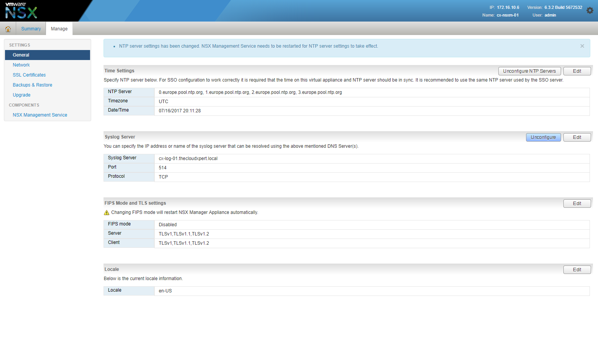Open the settings gear menu

tap(590, 11)
